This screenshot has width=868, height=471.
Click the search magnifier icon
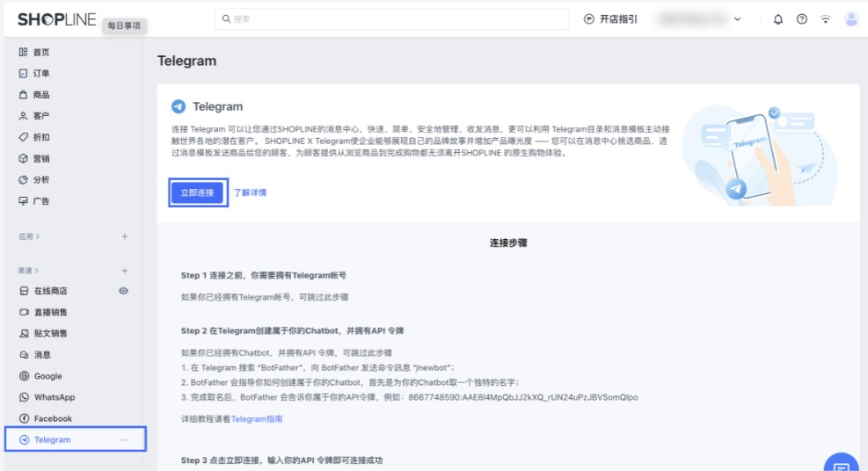(226, 18)
